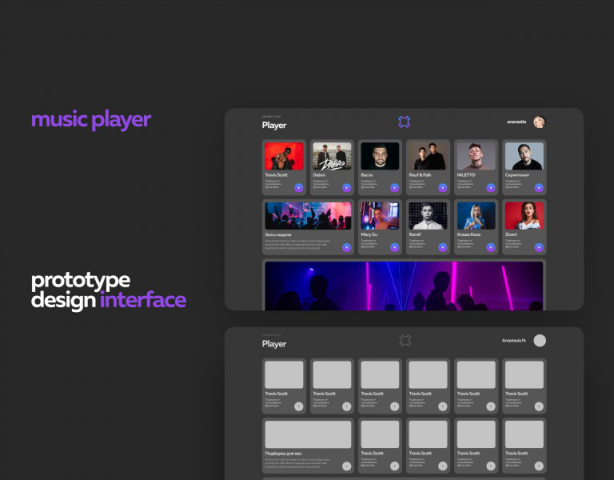Click the "music player" purple heading
614x480 pixels.
(91, 120)
